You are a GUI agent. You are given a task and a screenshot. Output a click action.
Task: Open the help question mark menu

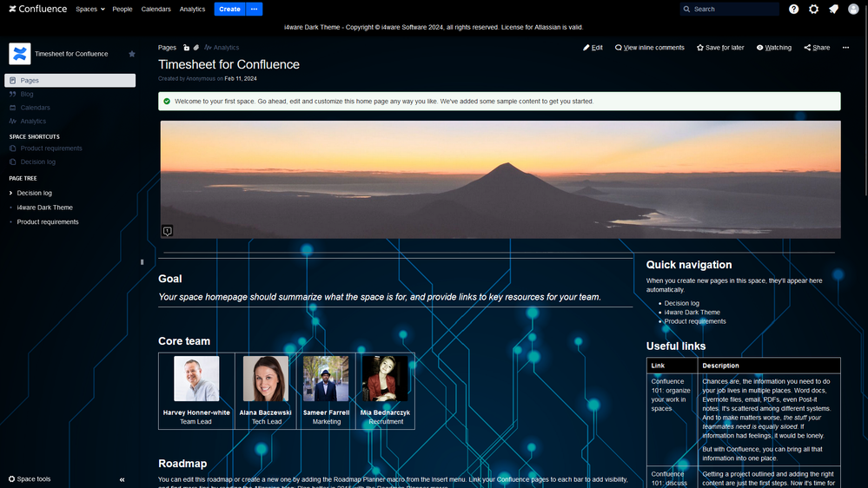794,9
